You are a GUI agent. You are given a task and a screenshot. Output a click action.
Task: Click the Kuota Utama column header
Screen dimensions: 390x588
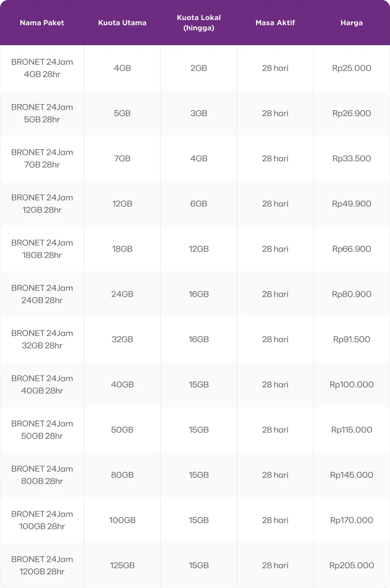(122, 23)
